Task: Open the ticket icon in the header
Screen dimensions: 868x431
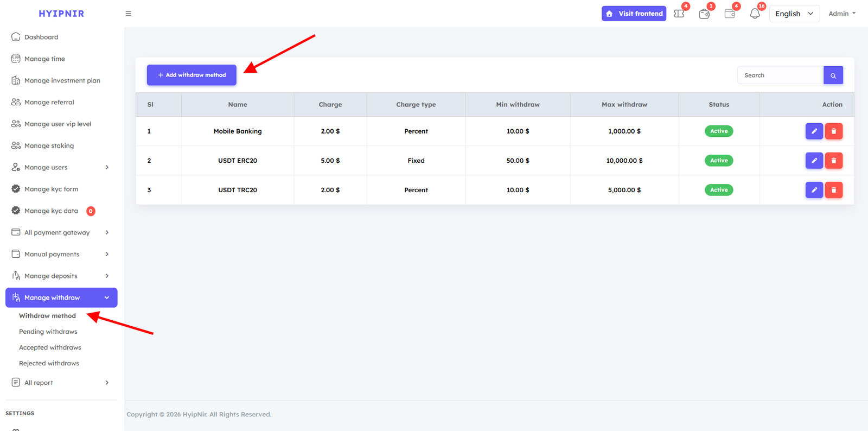Action: pyautogui.click(x=679, y=14)
